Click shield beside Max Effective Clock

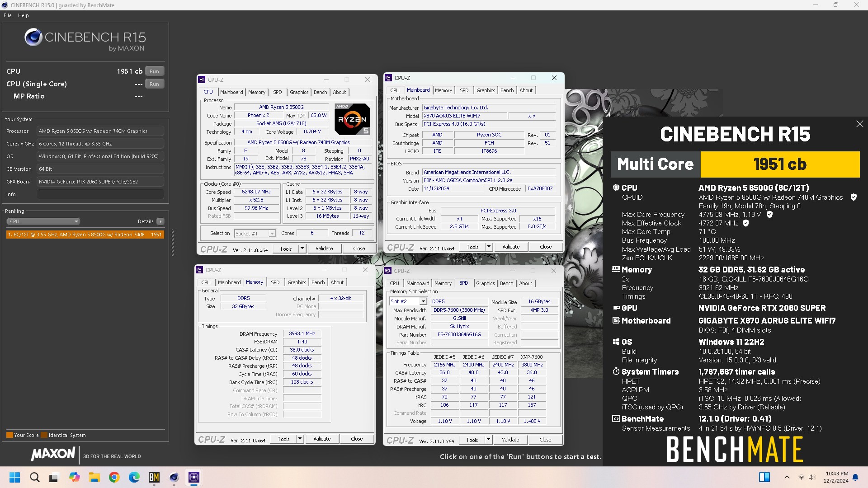tap(746, 223)
